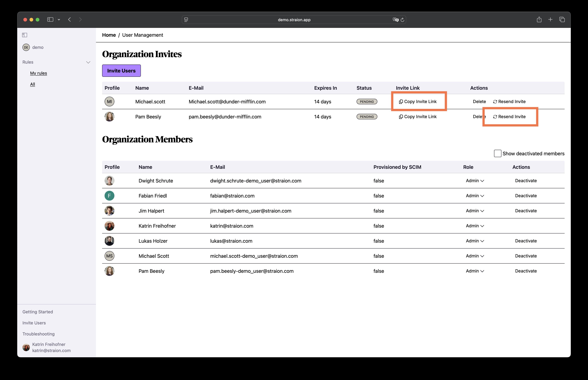Deactivate Fabian Friedl
The image size is (588, 380).
point(526,196)
